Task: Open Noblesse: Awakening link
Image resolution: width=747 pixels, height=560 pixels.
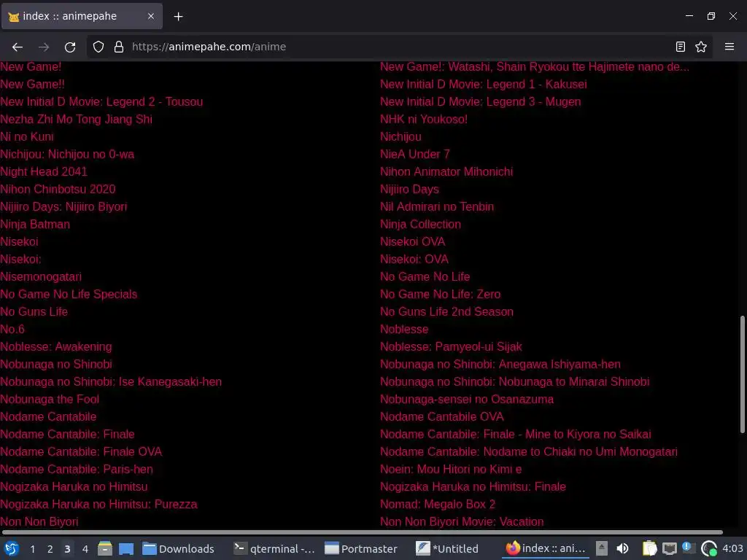Action: pos(56,346)
